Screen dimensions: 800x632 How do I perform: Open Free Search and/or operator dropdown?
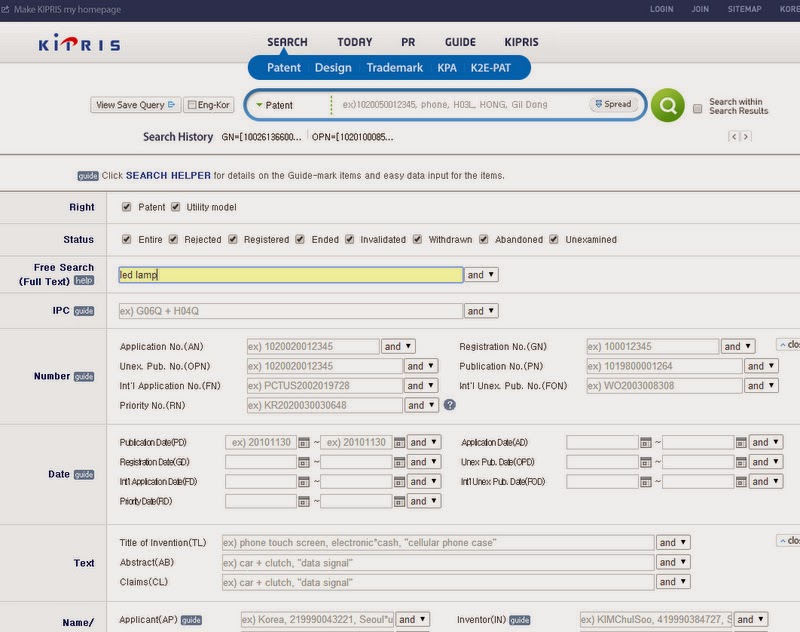point(481,275)
